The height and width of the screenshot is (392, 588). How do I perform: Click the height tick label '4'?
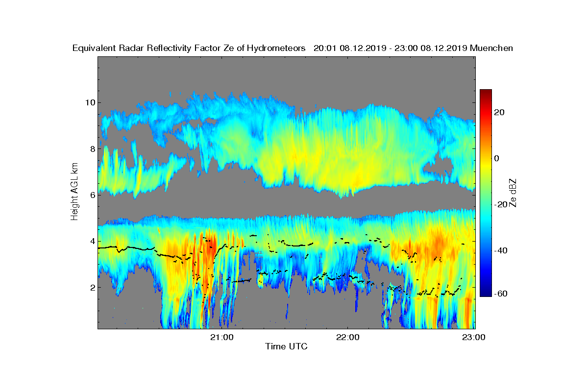92,241
